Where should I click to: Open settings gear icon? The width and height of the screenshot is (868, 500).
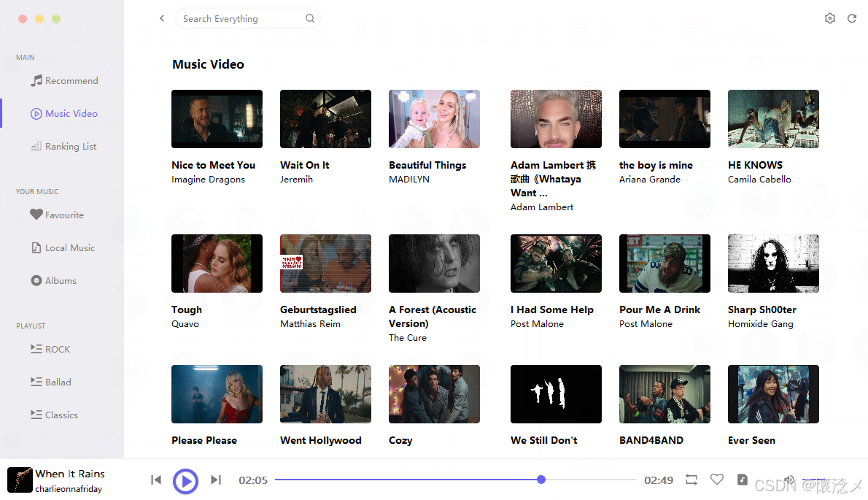coord(830,18)
